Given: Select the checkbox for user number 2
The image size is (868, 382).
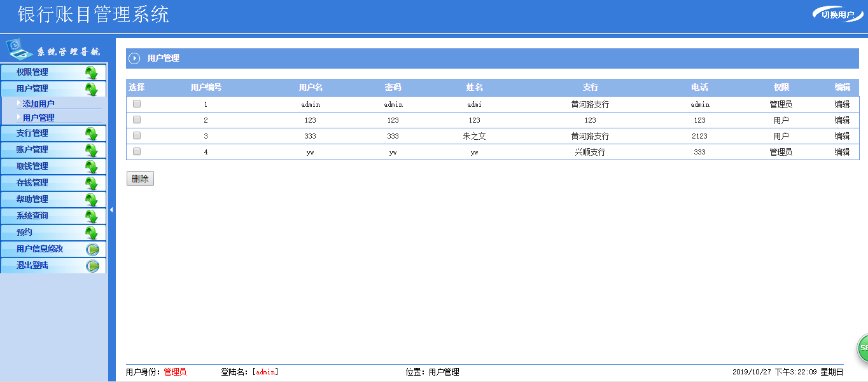Looking at the screenshot, I should coord(137,119).
